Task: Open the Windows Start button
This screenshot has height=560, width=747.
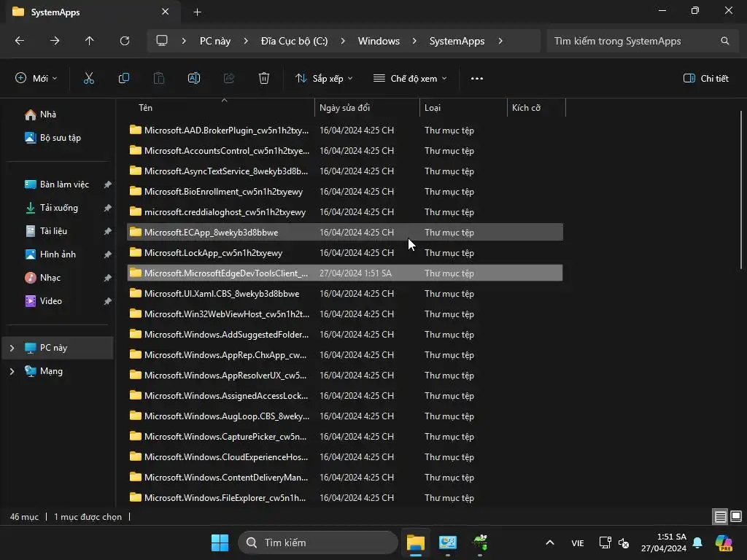Action: (x=220, y=542)
